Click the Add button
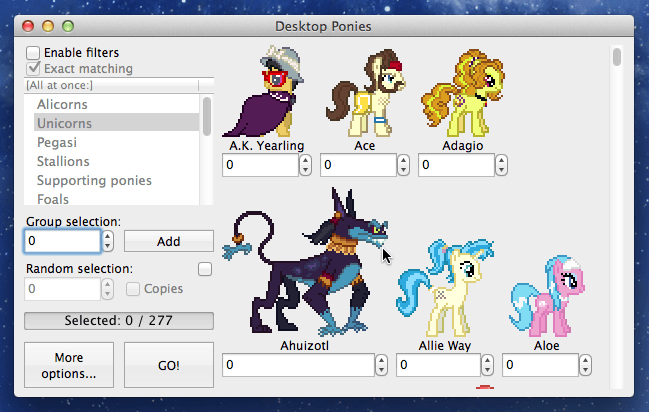The image size is (649, 412). (169, 241)
